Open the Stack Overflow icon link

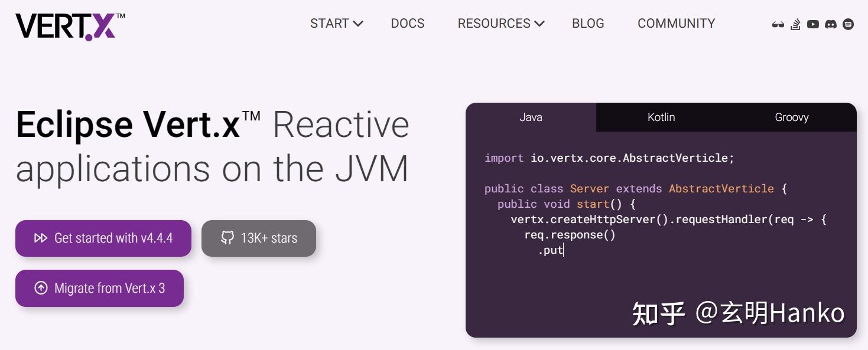[x=796, y=24]
